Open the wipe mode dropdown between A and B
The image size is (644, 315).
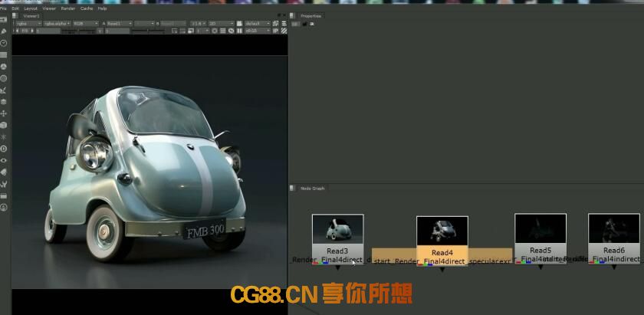coord(145,24)
